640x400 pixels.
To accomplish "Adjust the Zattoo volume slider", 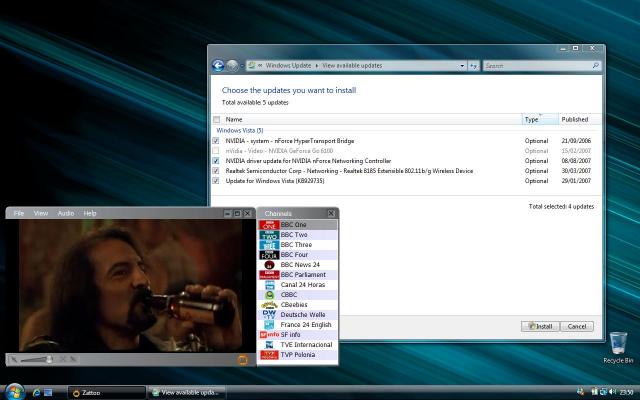I will pos(37,359).
